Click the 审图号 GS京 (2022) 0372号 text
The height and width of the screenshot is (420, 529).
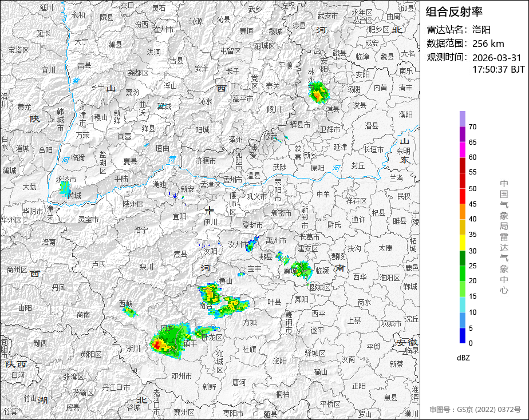pos(475,410)
